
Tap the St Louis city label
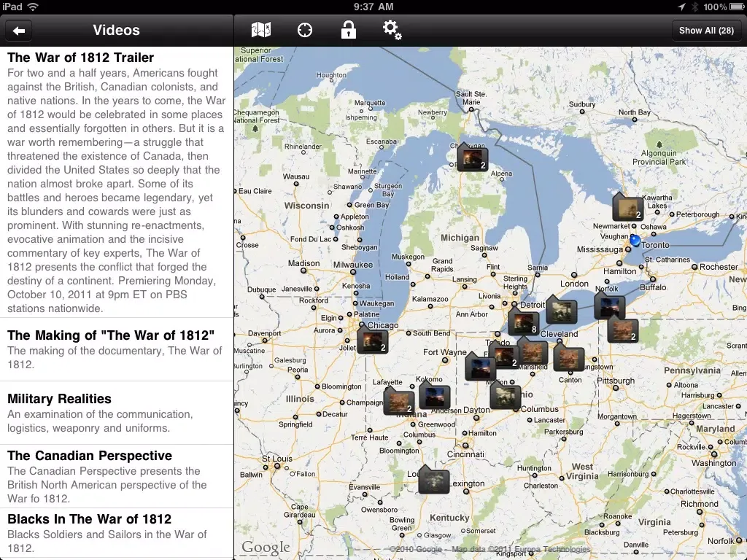[x=276, y=459]
